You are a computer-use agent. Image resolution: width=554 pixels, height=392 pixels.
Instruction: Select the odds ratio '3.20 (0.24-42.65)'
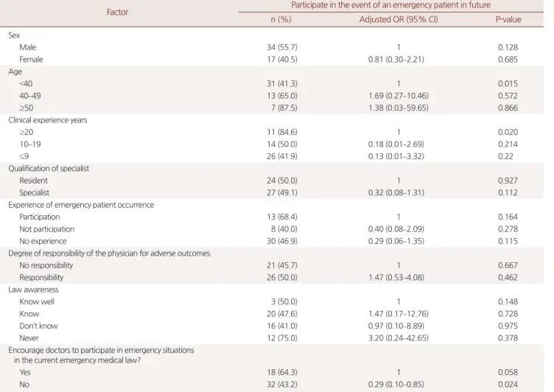coord(398,338)
